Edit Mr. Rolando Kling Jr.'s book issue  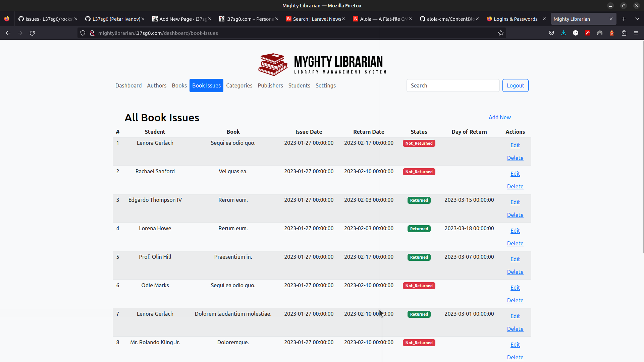coord(515,345)
